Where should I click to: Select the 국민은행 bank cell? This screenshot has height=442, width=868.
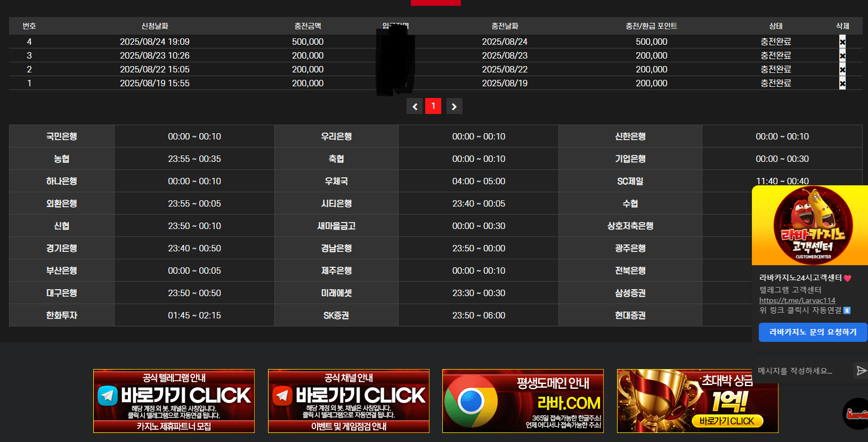(62, 136)
